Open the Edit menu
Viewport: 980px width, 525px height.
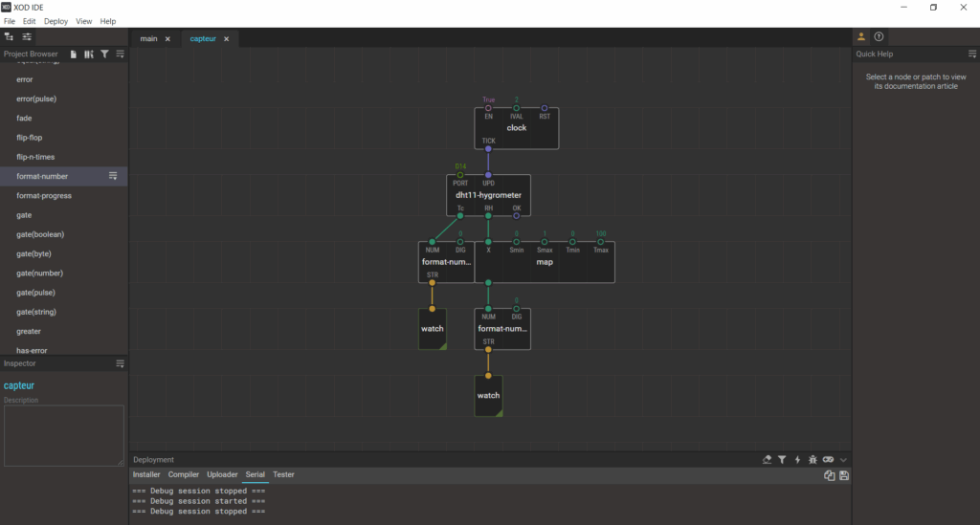point(30,21)
